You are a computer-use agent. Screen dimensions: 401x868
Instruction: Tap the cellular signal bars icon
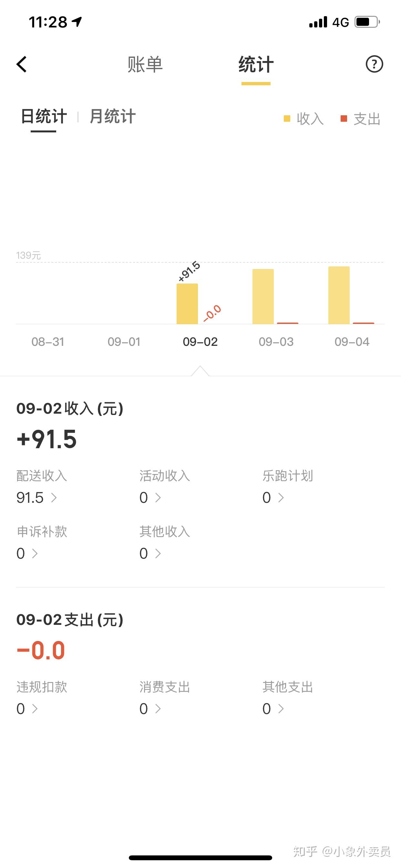click(x=318, y=22)
